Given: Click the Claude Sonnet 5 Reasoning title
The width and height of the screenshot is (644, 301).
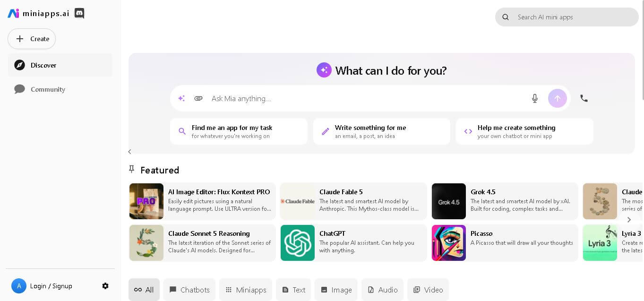Looking at the screenshot, I should coord(209,233).
